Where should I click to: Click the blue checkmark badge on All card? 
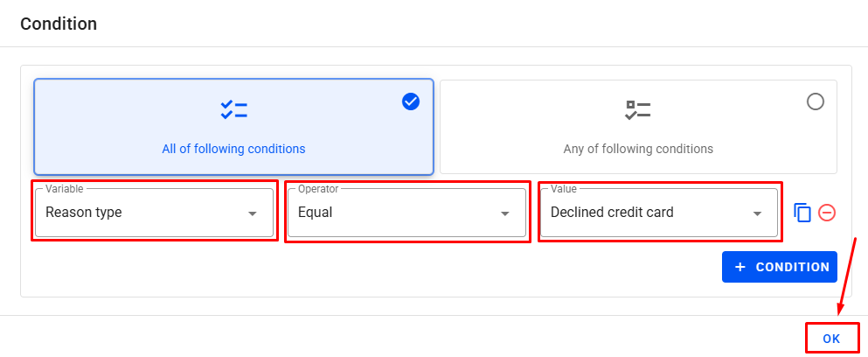[411, 101]
